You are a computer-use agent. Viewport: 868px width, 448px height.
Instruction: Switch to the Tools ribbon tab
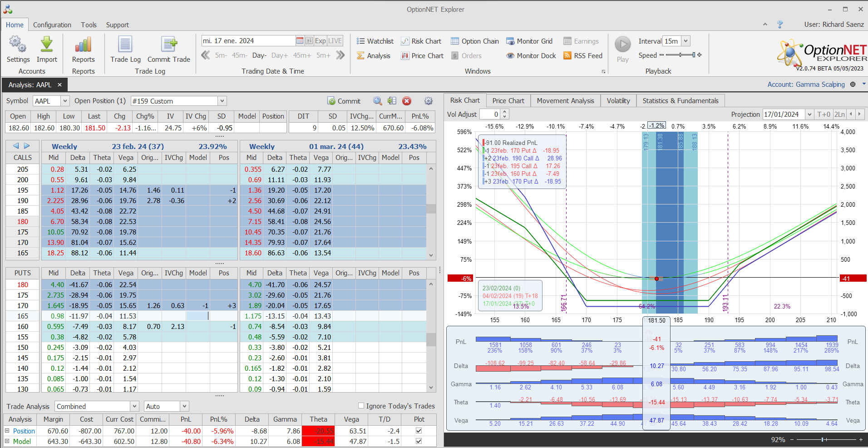coord(89,25)
